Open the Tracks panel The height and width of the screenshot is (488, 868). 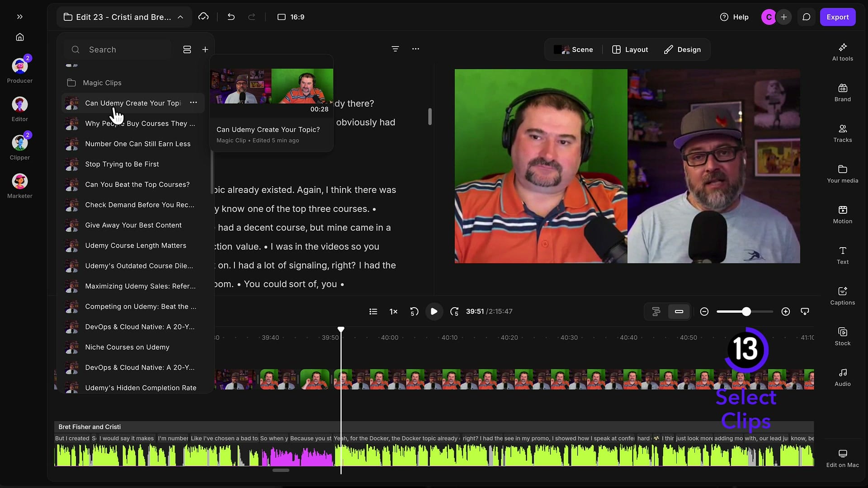(x=843, y=133)
